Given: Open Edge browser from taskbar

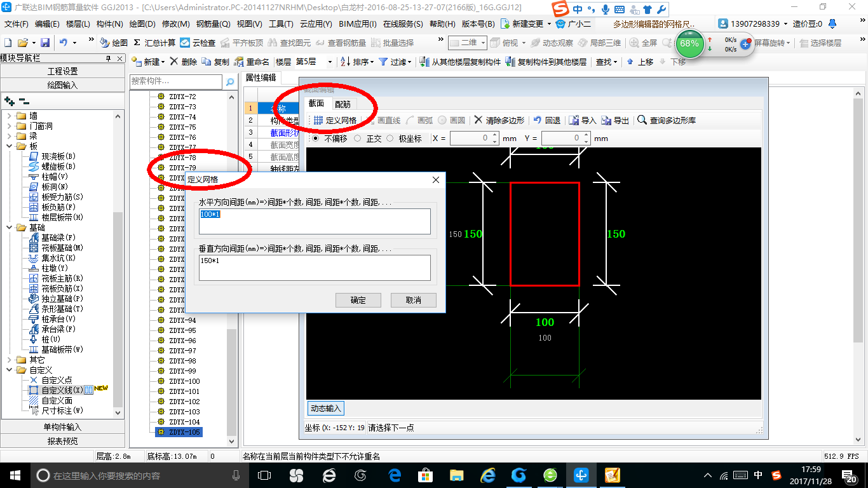Looking at the screenshot, I should click(394, 475).
